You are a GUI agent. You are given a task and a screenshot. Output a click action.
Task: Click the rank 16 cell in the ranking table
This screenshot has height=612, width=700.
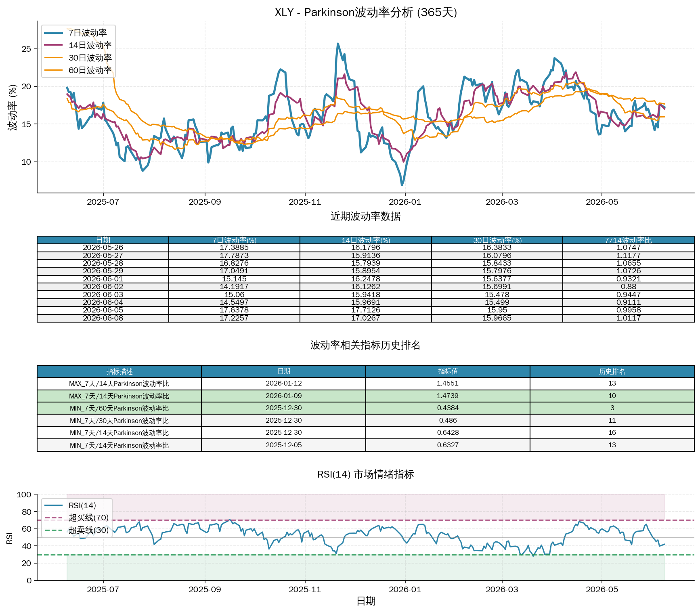click(x=612, y=433)
